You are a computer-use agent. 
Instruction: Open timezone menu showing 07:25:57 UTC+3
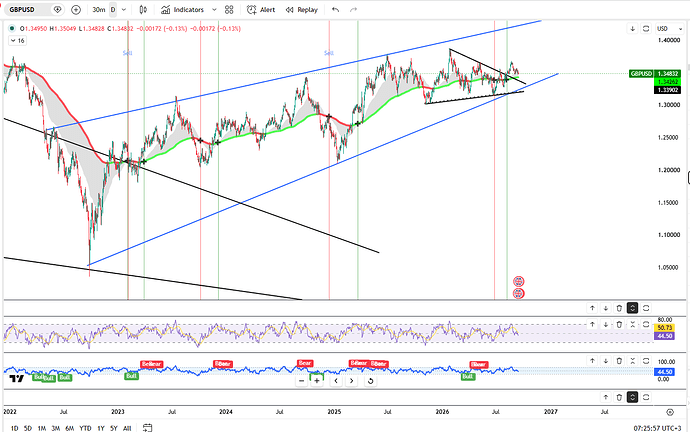(657, 428)
